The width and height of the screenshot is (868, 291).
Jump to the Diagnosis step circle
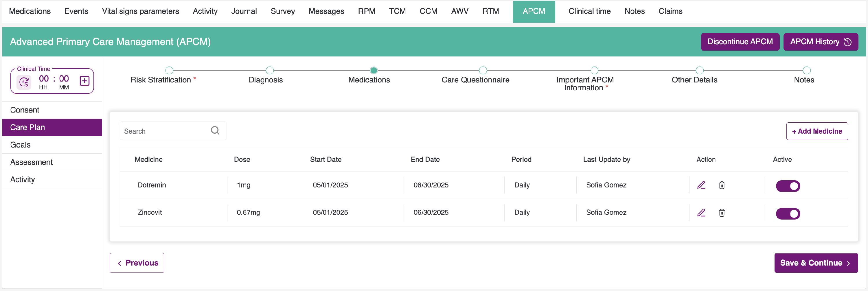click(270, 70)
